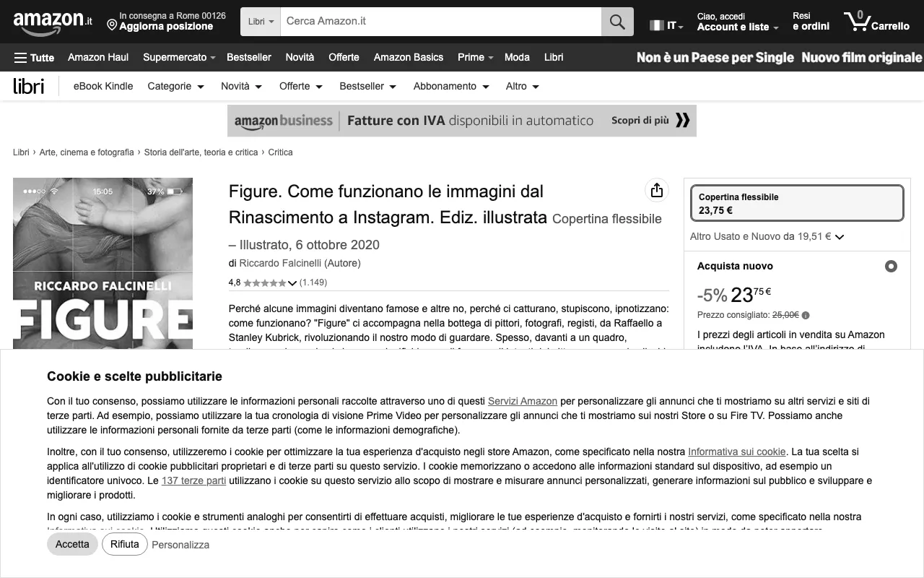Open Libri in the top nav bar
This screenshot has height=578, width=924.
[x=554, y=57]
